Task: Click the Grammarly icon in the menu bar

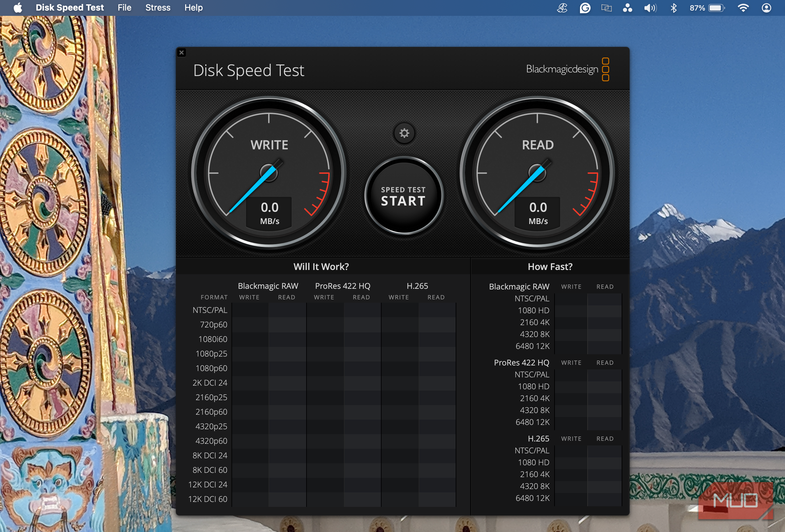Action: point(585,8)
